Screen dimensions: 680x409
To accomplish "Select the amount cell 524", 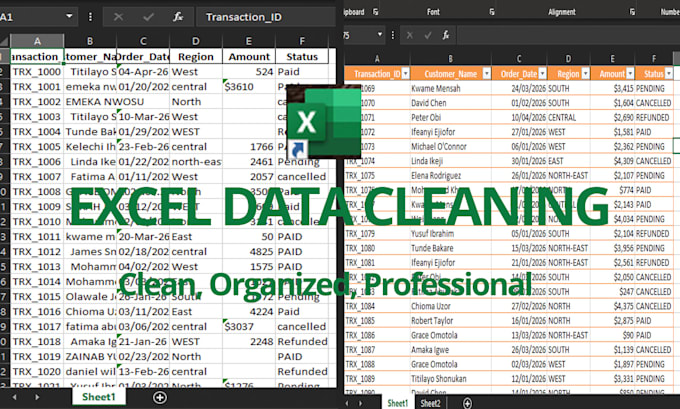I will [248, 72].
